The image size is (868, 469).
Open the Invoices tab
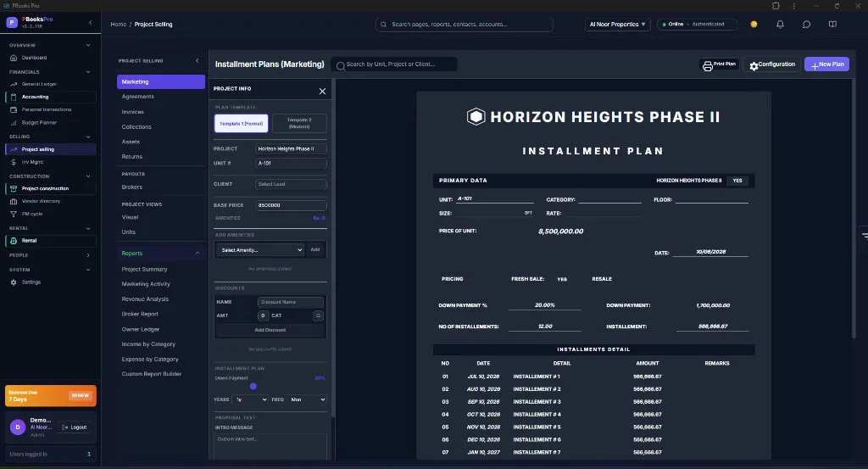coord(160,112)
